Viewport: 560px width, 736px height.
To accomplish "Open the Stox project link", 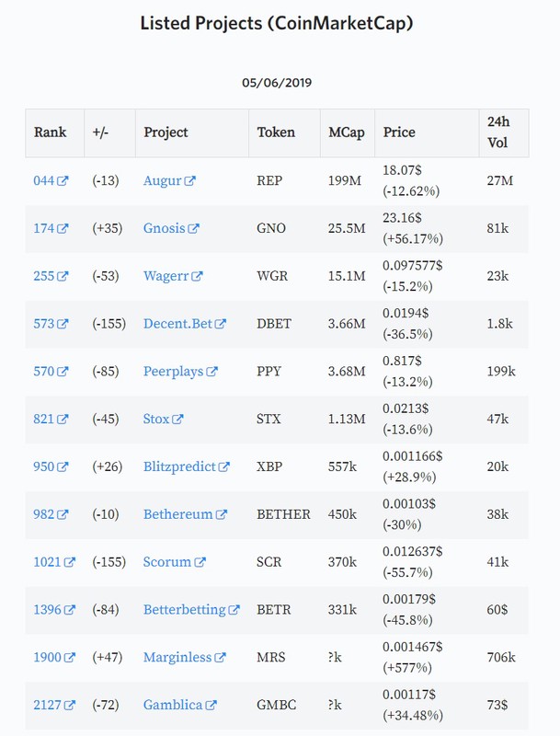I will click(155, 419).
